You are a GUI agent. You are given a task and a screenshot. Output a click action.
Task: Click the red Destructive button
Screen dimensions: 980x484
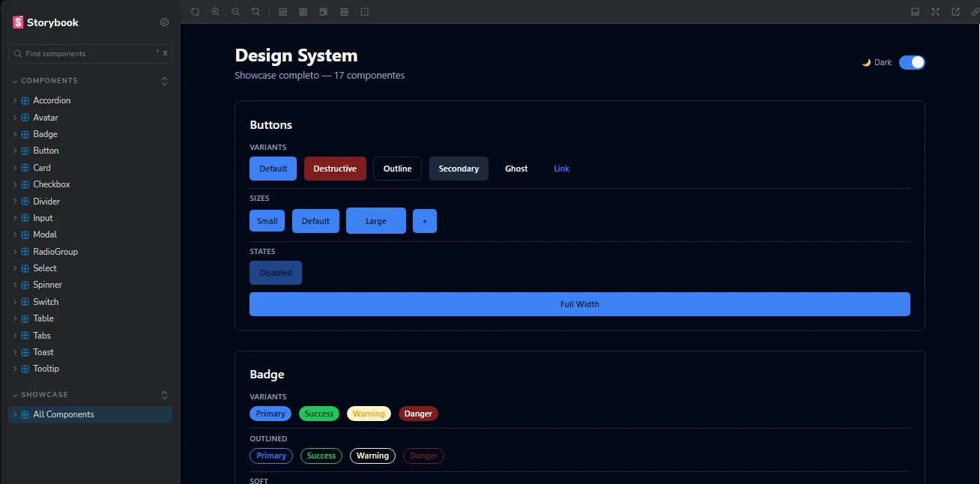click(x=335, y=169)
